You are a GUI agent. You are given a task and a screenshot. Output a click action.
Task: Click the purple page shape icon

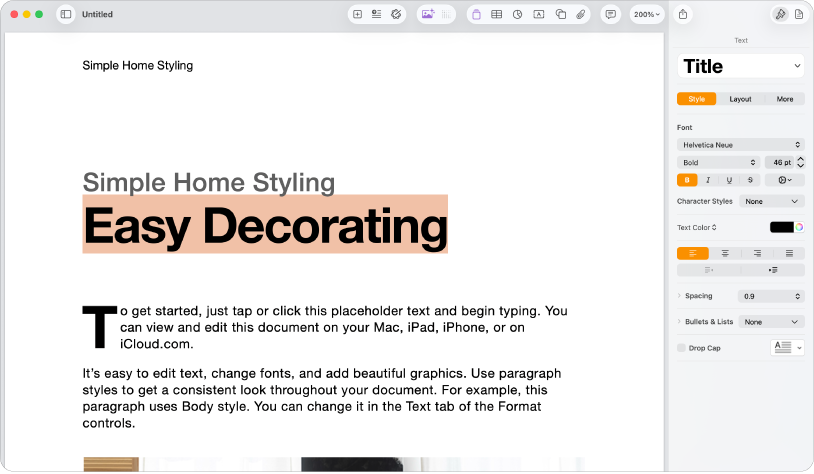pyautogui.click(x=476, y=15)
